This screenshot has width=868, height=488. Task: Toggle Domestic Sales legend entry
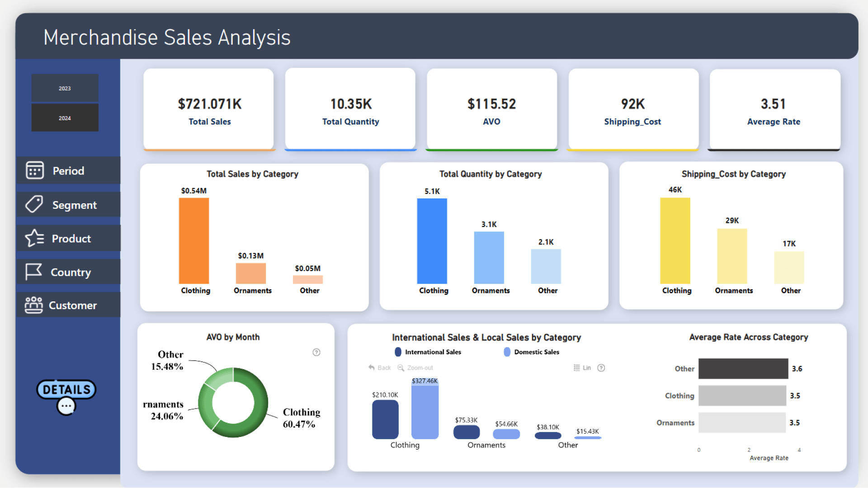click(532, 352)
